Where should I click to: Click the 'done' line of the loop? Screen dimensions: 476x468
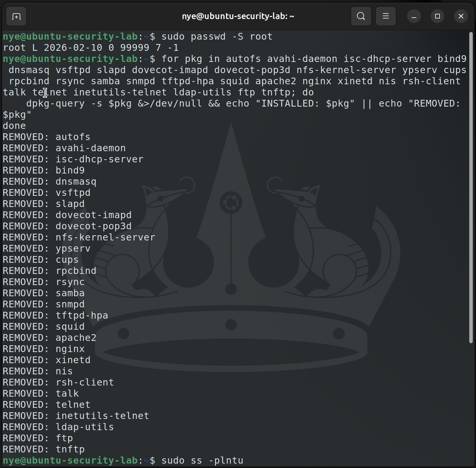click(x=14, y=126)
